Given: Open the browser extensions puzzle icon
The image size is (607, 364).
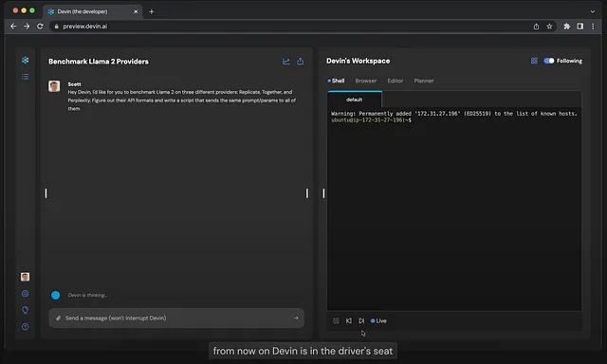Looking at the screenshot, I should tap(567, 27).
